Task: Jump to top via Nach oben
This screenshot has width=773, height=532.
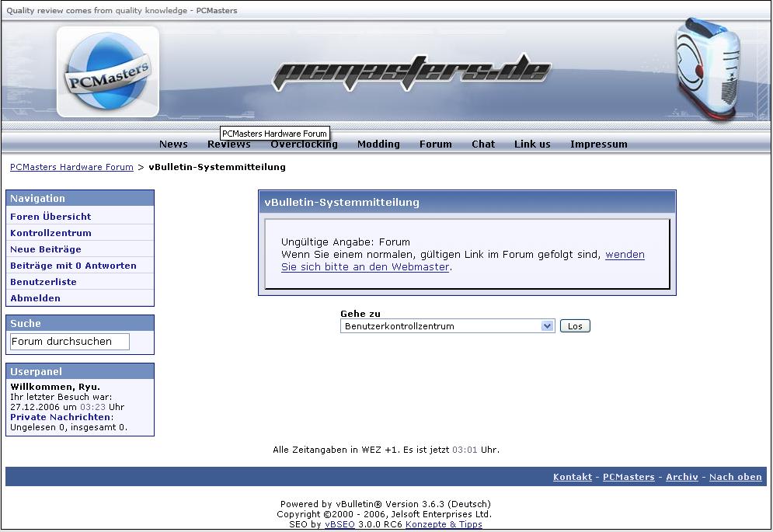Action: 735,477
